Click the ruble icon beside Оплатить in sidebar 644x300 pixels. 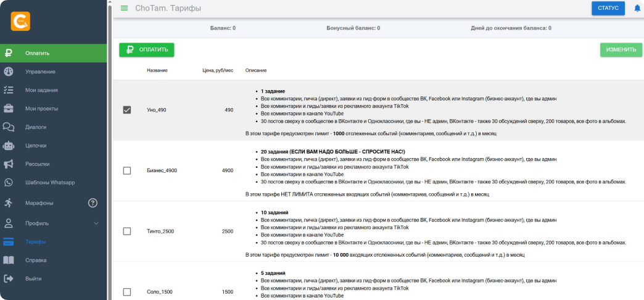click(8, 53)
